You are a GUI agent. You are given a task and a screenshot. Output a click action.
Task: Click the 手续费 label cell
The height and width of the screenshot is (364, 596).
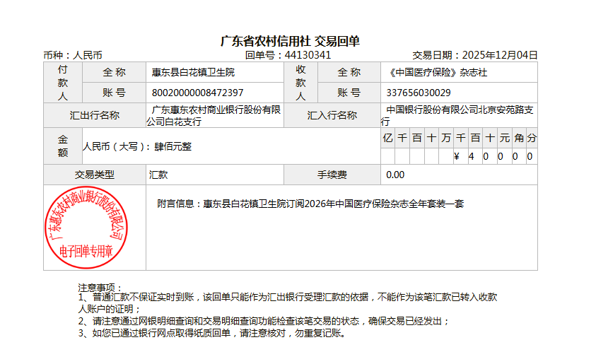[x=332, y=175]
